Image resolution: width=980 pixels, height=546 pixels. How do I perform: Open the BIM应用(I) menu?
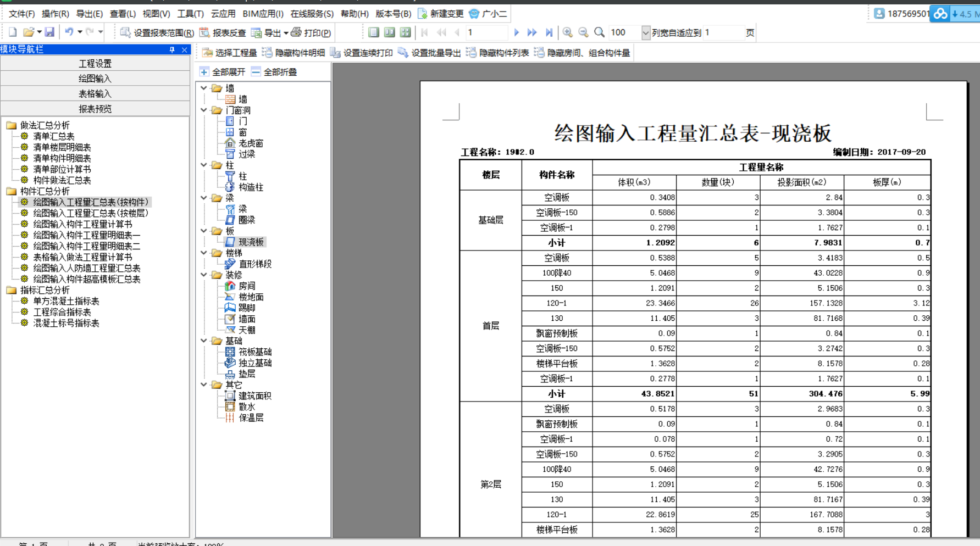[263, 14]
